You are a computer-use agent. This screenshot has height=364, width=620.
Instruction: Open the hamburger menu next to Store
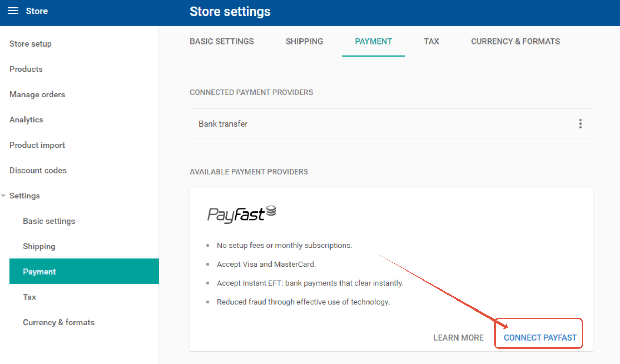click(13, 11)
